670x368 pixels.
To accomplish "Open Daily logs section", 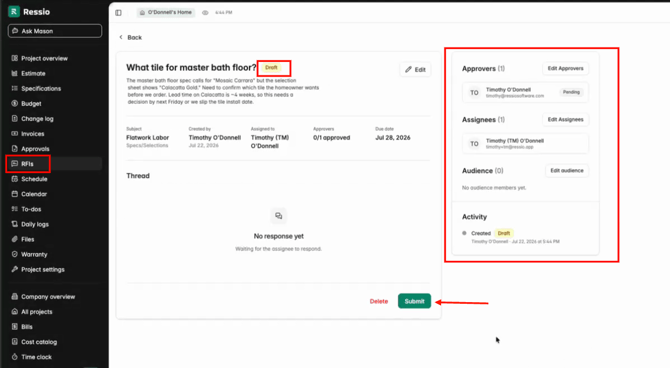I will [35, 224].
